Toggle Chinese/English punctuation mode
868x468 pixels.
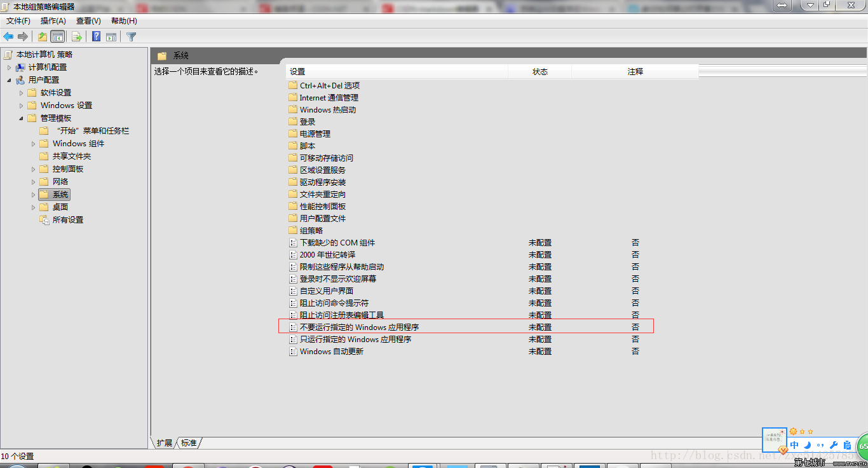click(820, 445)
